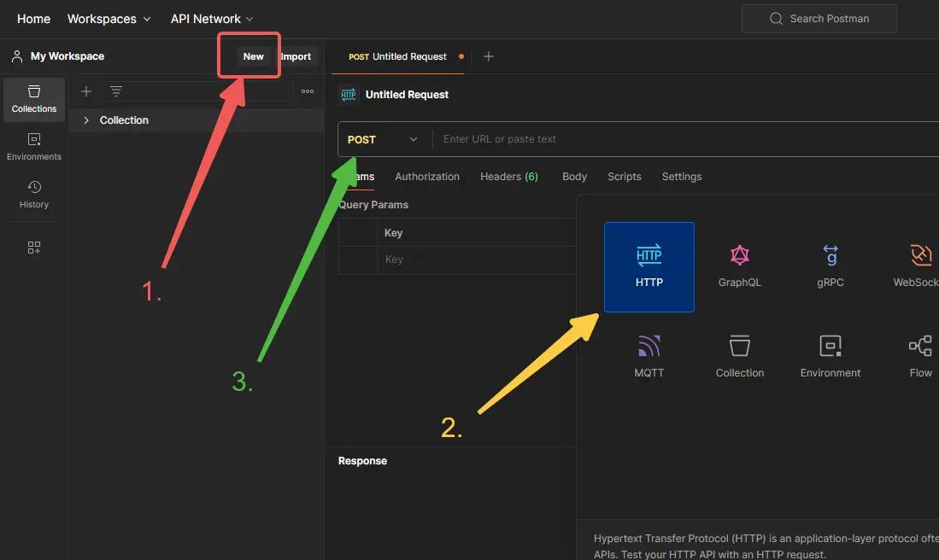Click the configure sidebar grid-plus icon

click(x=34, y=247)
